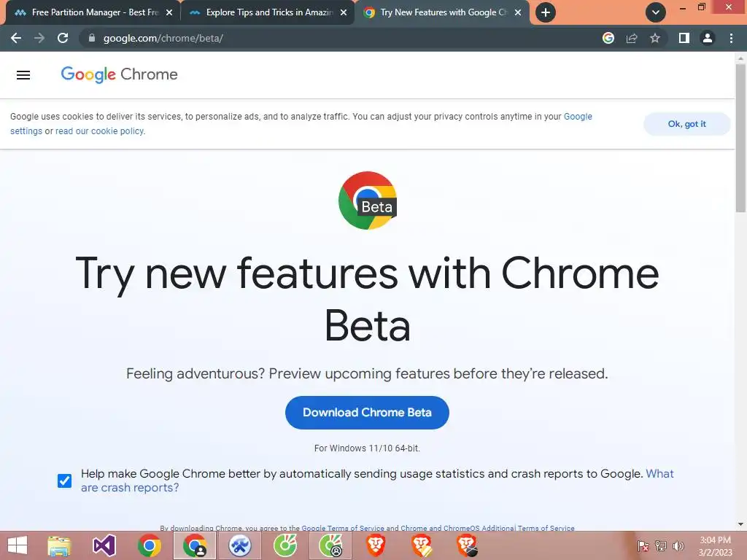Click the scrollbar down arrow
747x560 pixels.
click(x=740, y=524)
